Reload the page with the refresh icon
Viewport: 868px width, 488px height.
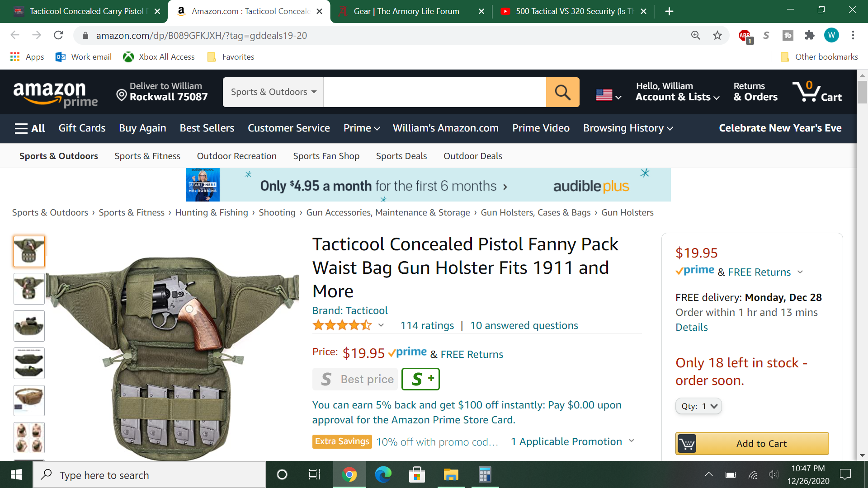[x=58, y=35]
